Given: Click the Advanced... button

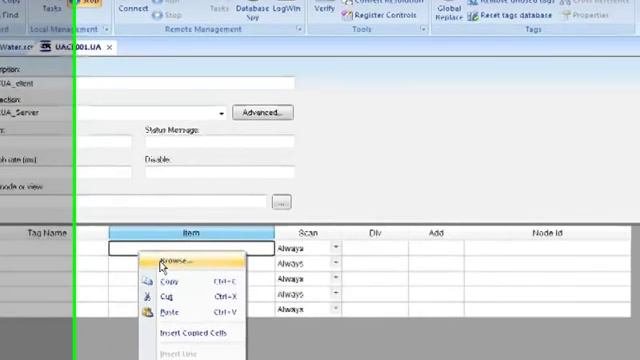Looking at the screenshot, I should [263, 113].
